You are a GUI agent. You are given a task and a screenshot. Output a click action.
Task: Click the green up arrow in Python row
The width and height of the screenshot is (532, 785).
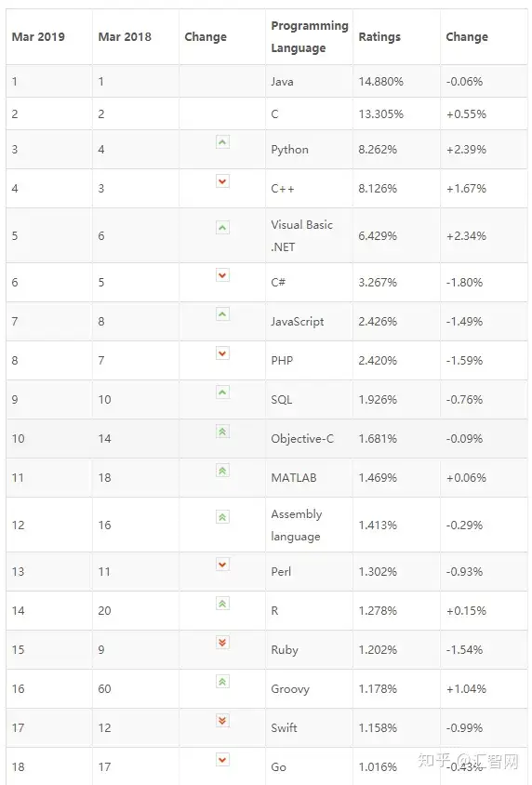[x=222, y=142]
